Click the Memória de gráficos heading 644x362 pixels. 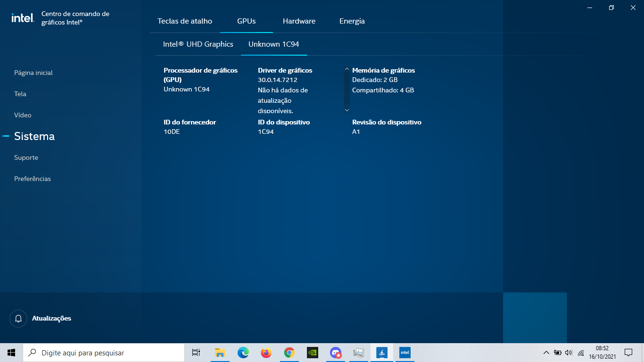point(383,70)
